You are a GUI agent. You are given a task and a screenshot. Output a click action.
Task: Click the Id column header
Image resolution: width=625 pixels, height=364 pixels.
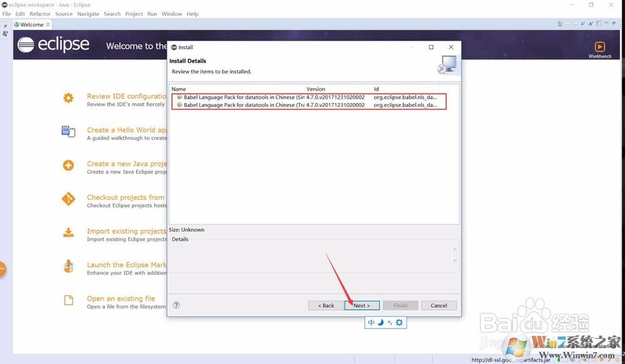click(x=406, y=89)
